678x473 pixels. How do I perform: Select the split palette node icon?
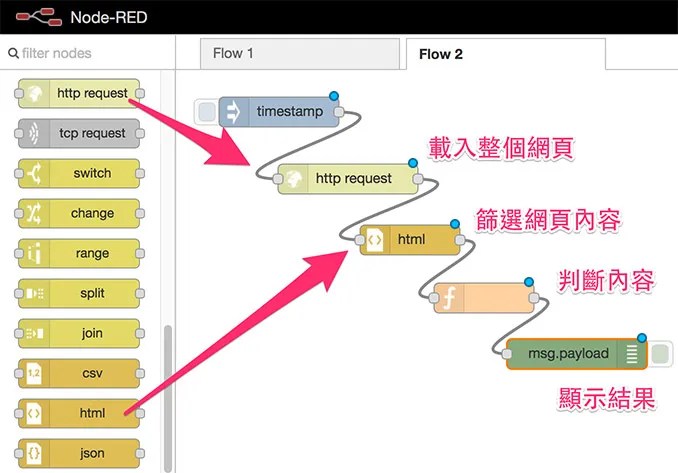pos(34,294)
